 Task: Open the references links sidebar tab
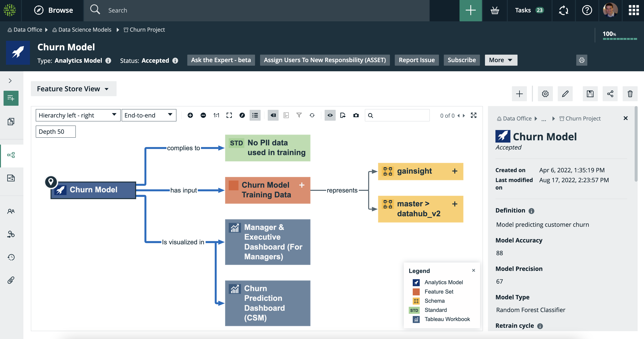click(11, 234)
